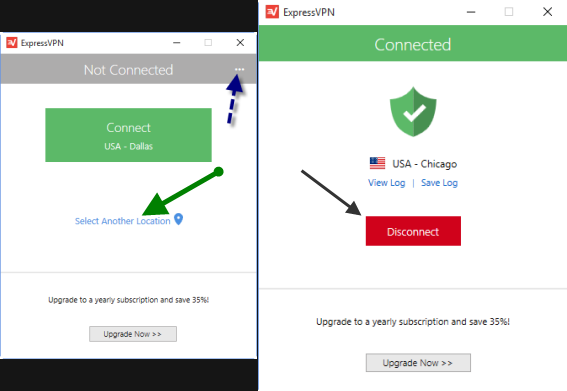Viewport: 567px width, 391px height.
Task: Connect to USA - Dallas
Action: click(128, 135)
